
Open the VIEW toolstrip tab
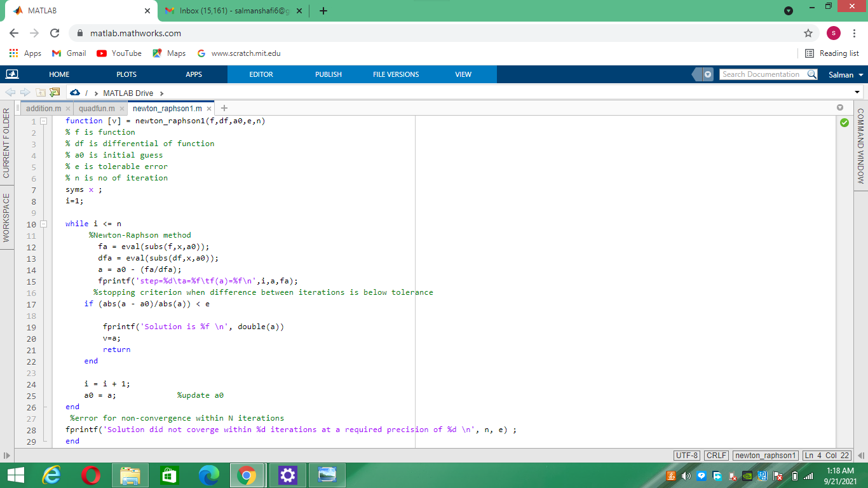pos(463,74)
